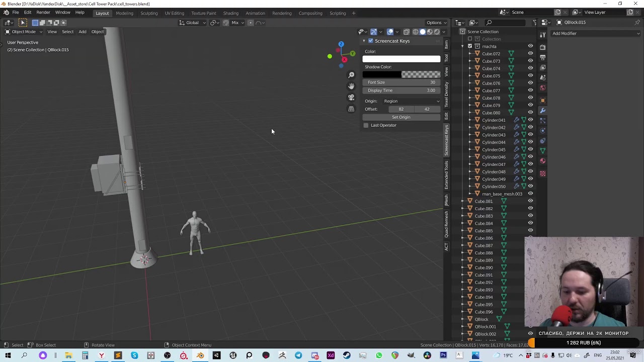The height and width of the screenshot is (362, 644).
Task: Click the white Color swatch
Action: point(401,59)
